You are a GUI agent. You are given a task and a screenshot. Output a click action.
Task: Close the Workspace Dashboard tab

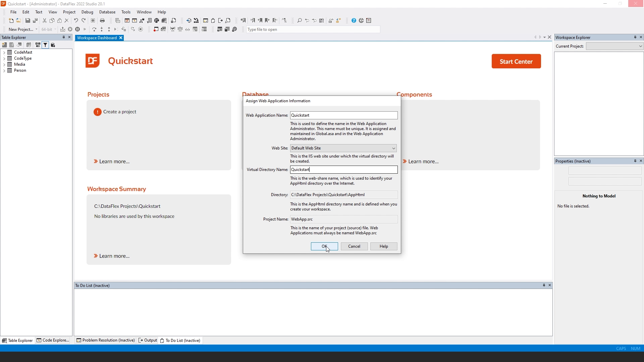pyautogui.click(x=121, y=38)
